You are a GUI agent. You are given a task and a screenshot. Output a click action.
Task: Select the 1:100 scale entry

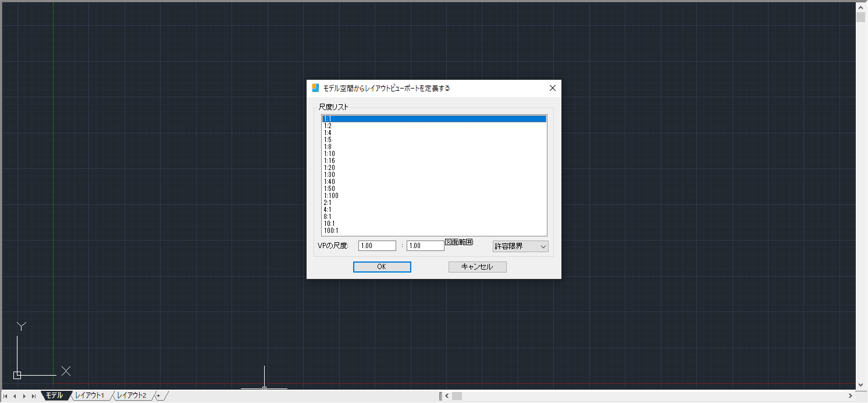[x=434, y=196]
